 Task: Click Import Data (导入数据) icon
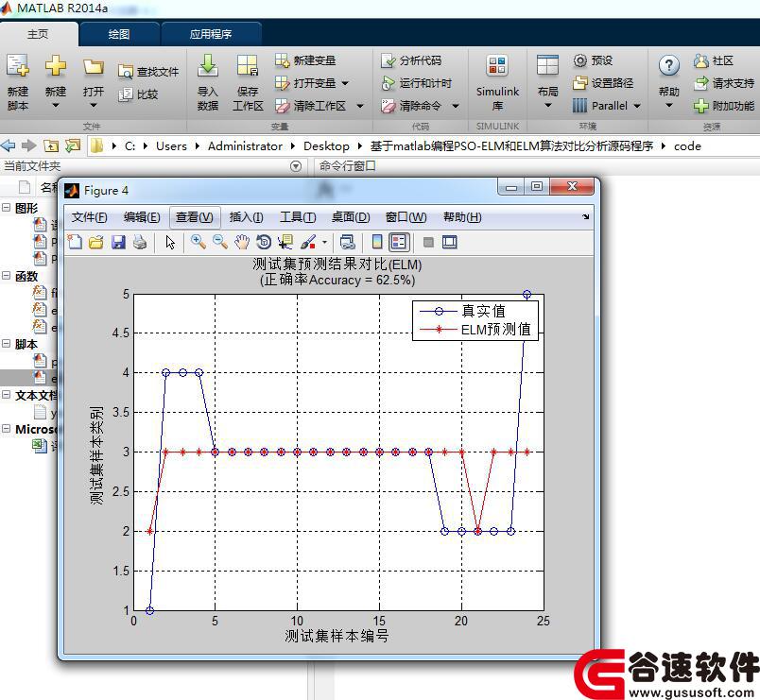pos(207,66)
